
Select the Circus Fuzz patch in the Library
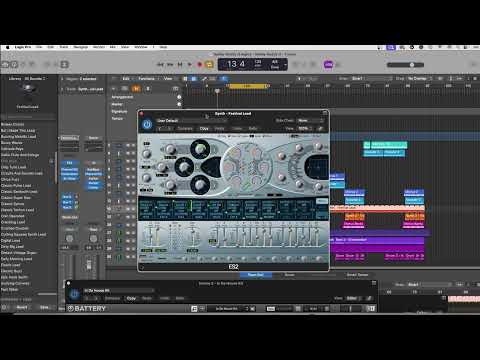pos(10,180)
